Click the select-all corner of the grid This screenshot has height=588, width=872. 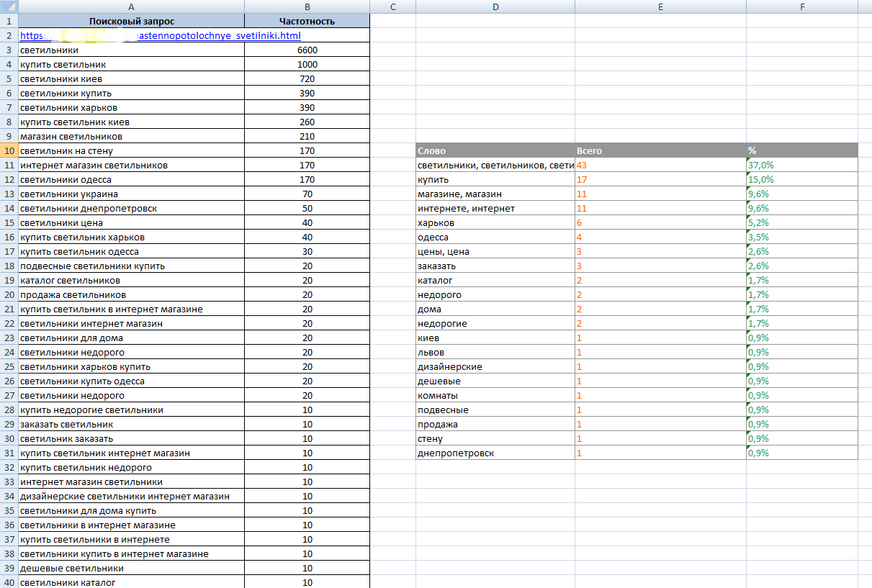click(x=8, y=6)
